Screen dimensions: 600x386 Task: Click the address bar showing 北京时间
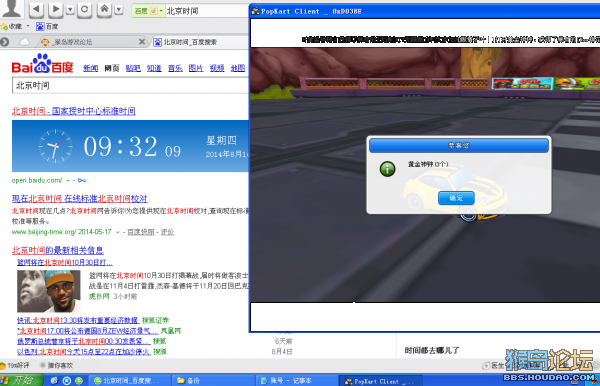pyautogui.click(x=207, y=11)
